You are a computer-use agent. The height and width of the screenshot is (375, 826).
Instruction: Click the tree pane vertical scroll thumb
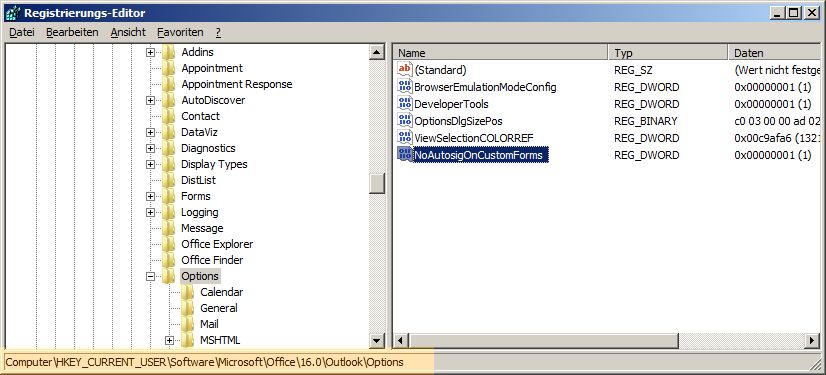tap(377, 183)
